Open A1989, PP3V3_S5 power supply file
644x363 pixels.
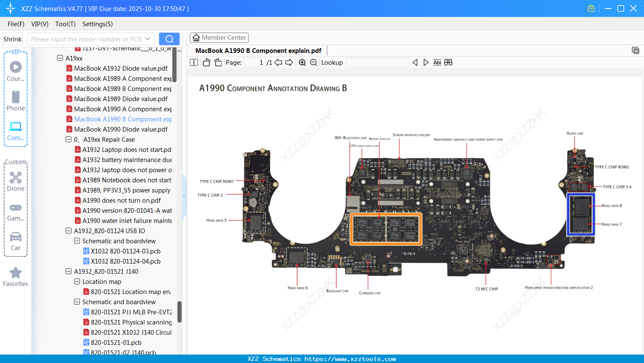[126, 190]
